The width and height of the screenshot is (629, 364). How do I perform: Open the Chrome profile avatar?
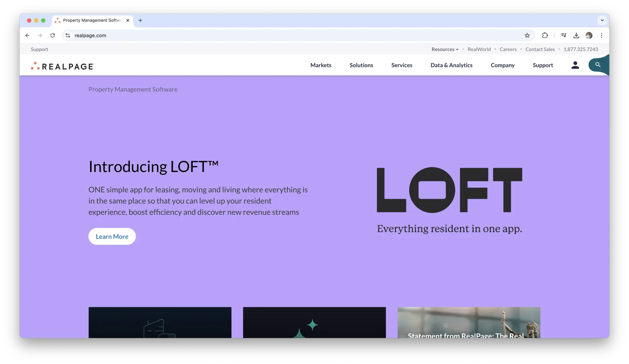tap(589, 35)
